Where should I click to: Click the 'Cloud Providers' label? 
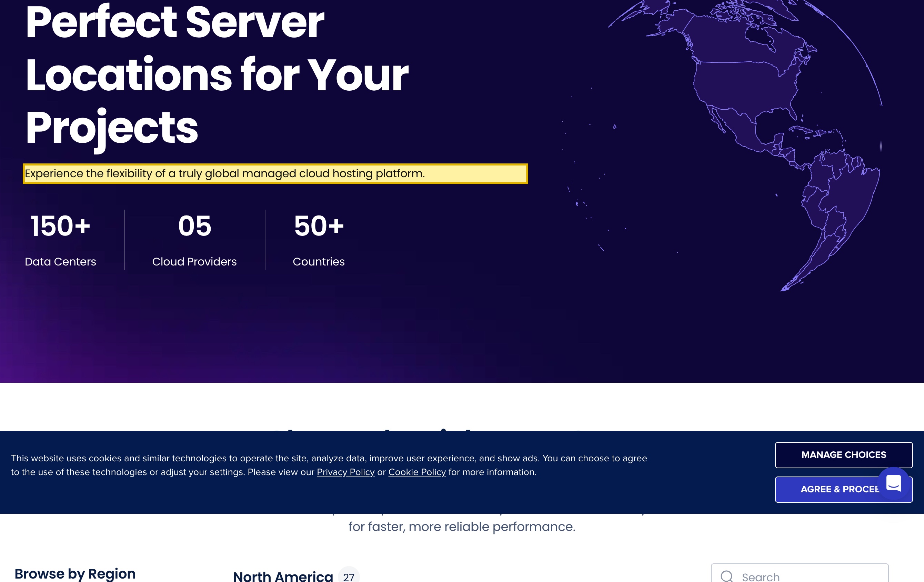pos(194,261)
